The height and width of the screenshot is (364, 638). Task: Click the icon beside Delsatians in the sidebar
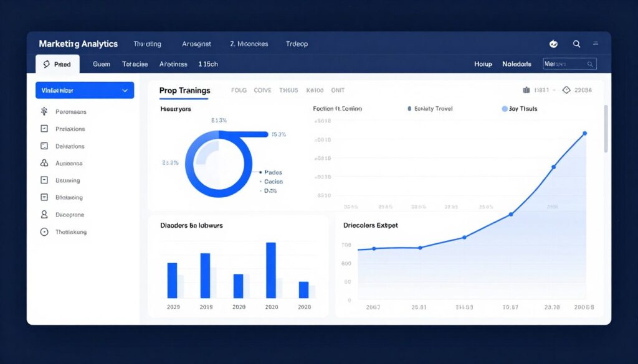[44, 146]
